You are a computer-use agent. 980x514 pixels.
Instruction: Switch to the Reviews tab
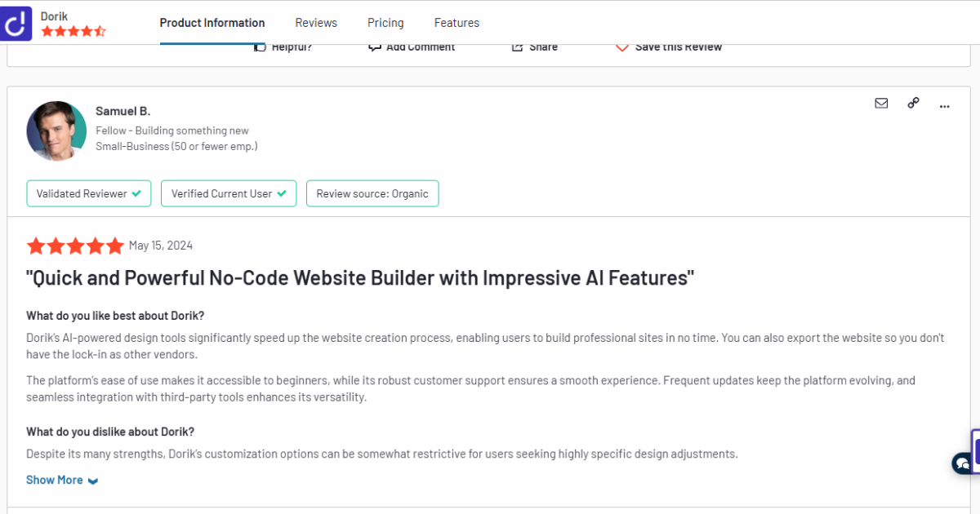[x=316, y=23]
